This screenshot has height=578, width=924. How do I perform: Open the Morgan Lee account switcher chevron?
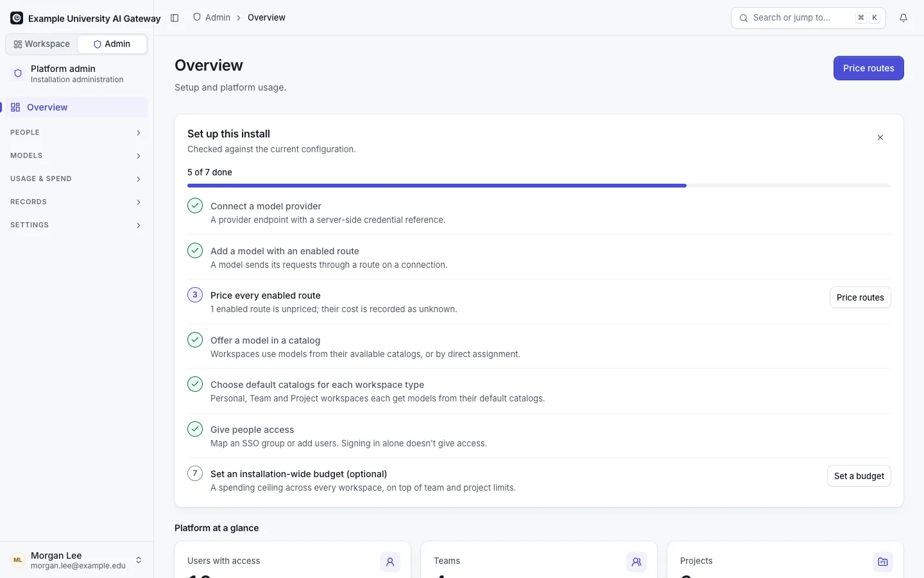[139, 560]
